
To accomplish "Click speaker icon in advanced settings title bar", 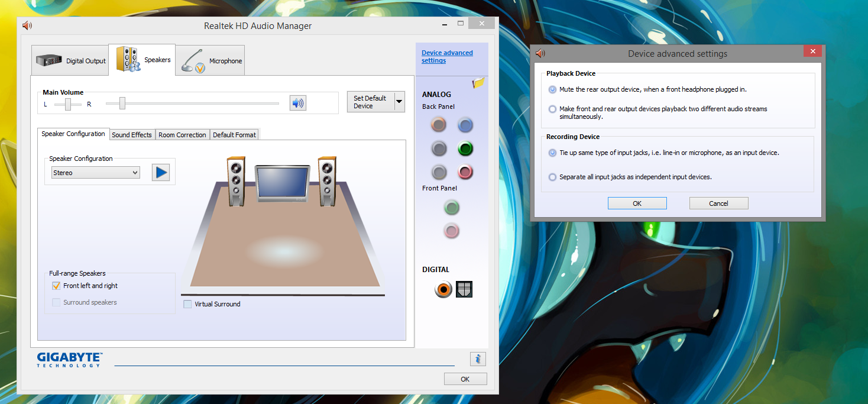I will tap(540, 53).
